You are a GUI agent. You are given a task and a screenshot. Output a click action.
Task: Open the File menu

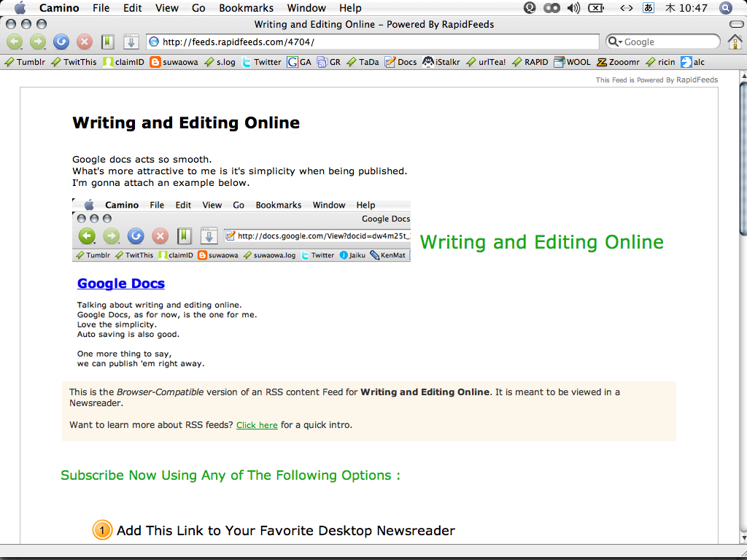(101, 7)
